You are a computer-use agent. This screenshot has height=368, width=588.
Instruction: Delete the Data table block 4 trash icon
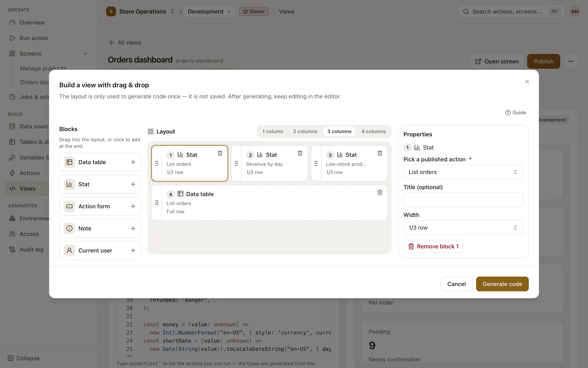(380, 193)
